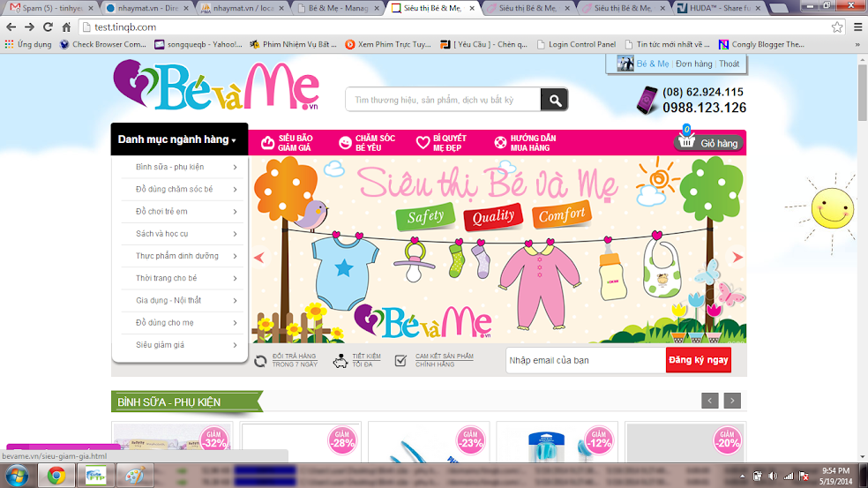Click the phone icon beside hotline numbers

647,101
